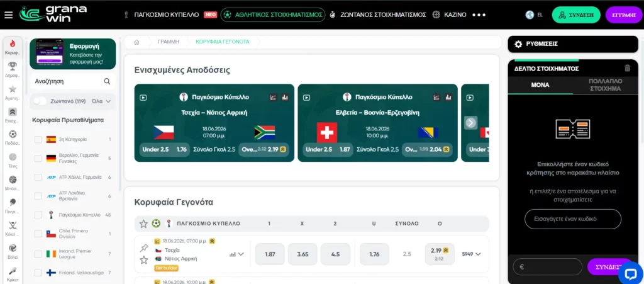The image size is (644, 284).
Task: Toggle the Ζωντανό (119) live switch
Action: (x=40, y=101)
